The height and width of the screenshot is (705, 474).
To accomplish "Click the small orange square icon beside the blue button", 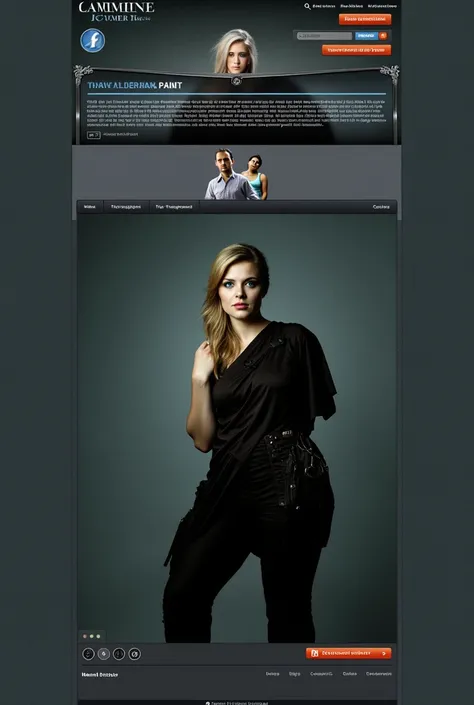I will point(383,36).
